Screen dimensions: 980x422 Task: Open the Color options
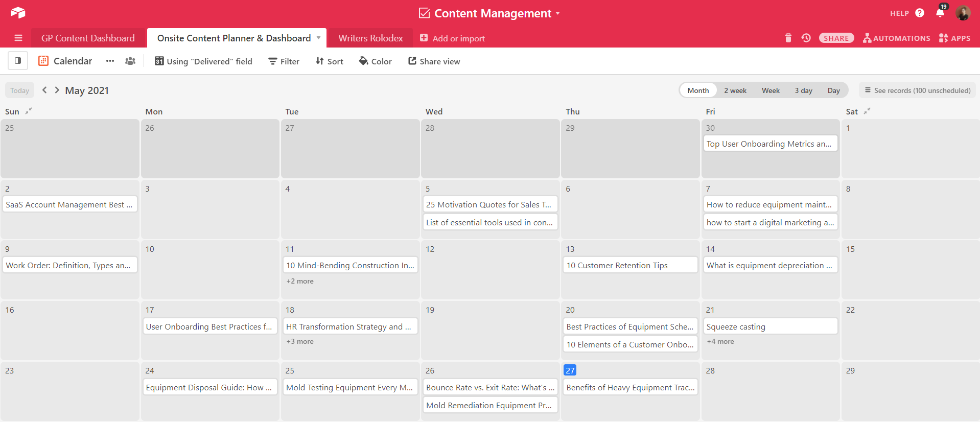pyautogui.click(x=376, y=61)
